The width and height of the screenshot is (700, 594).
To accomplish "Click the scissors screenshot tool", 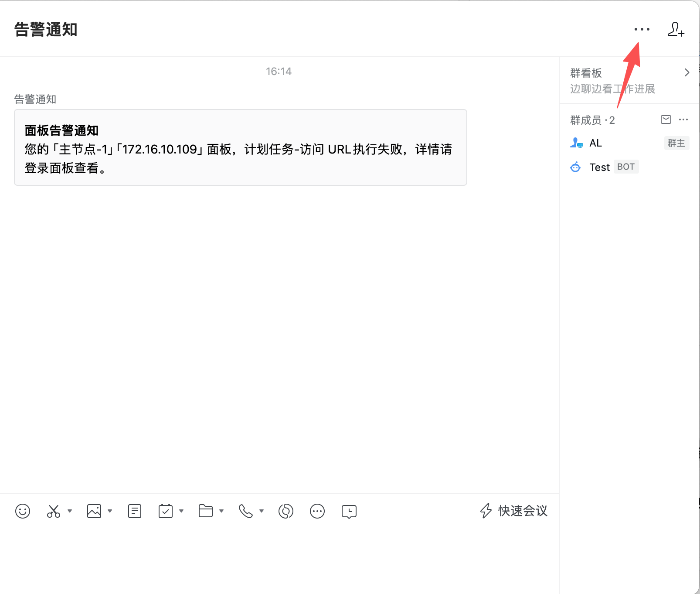I will coord(53,511).
